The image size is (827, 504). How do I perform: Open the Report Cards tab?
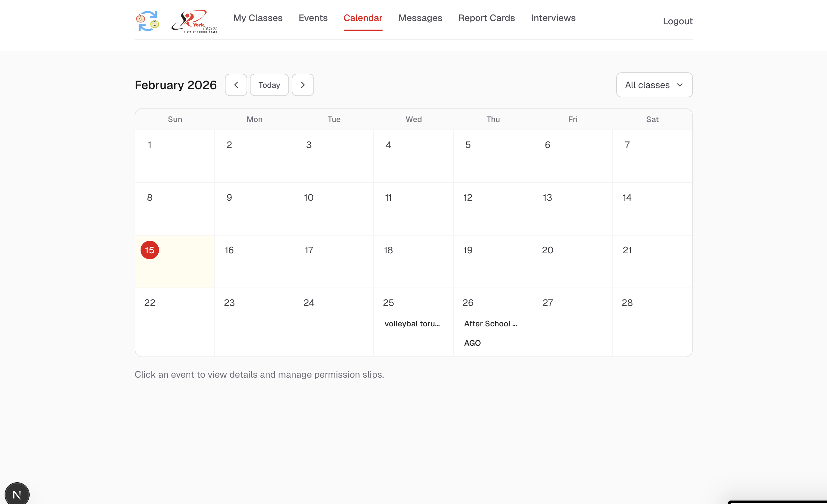point(486,18)
